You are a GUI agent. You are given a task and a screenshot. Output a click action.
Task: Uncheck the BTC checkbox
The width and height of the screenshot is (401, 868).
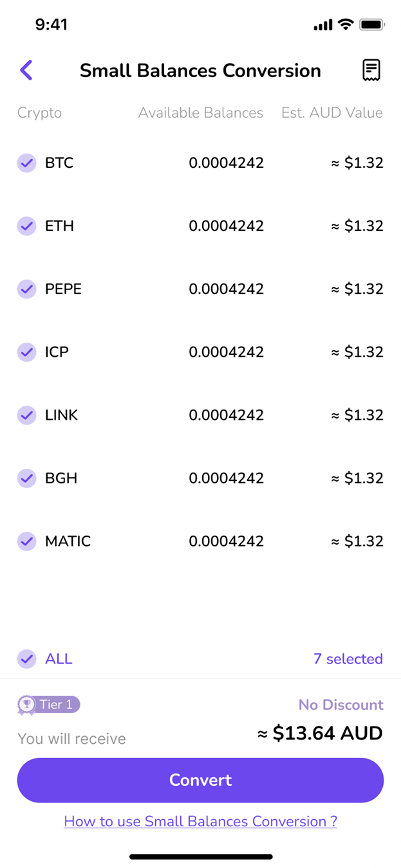(26, 163)
